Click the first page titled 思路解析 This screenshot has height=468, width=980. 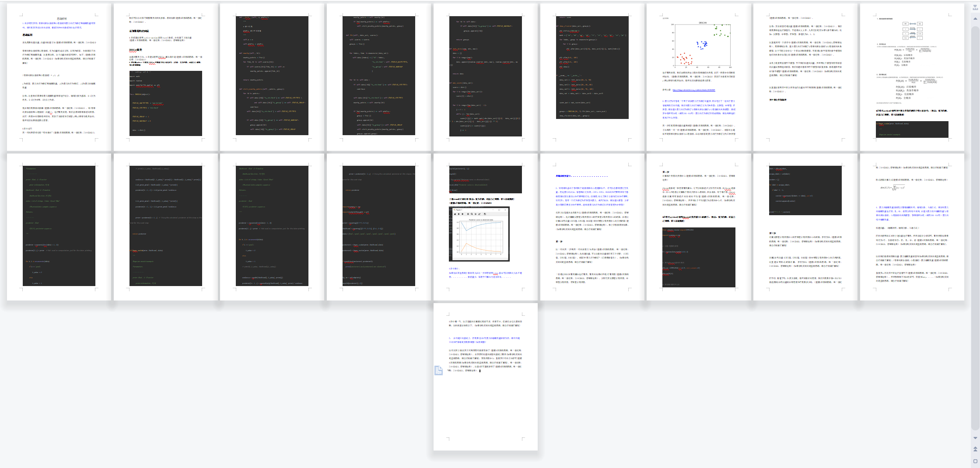(x=59, y=77)
